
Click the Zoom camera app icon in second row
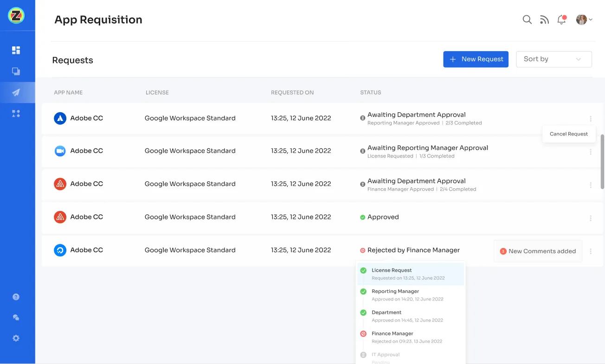[60, 151]
